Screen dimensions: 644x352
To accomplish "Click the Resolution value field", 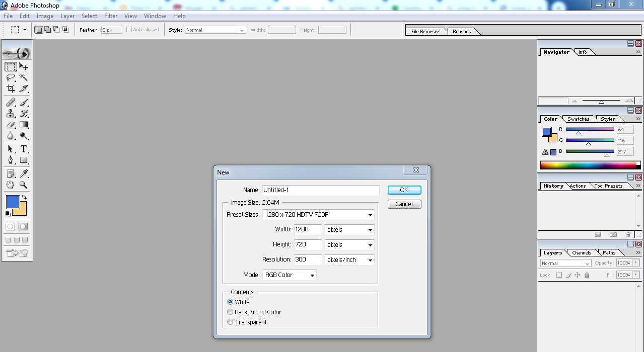I will [308, 260].
